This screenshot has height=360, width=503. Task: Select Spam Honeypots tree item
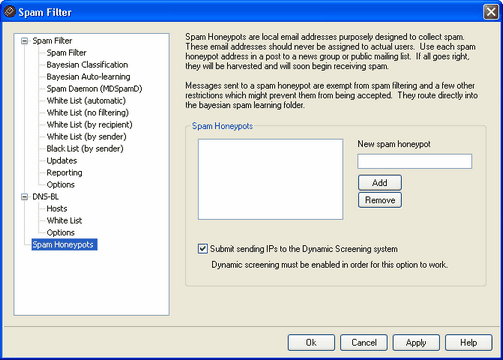coord(64,245)
